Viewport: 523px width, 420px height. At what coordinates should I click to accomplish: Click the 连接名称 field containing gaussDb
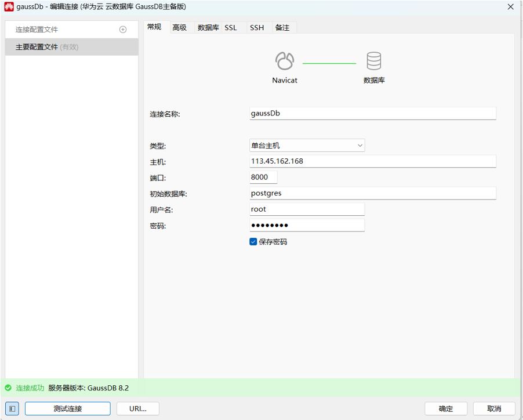373,114
